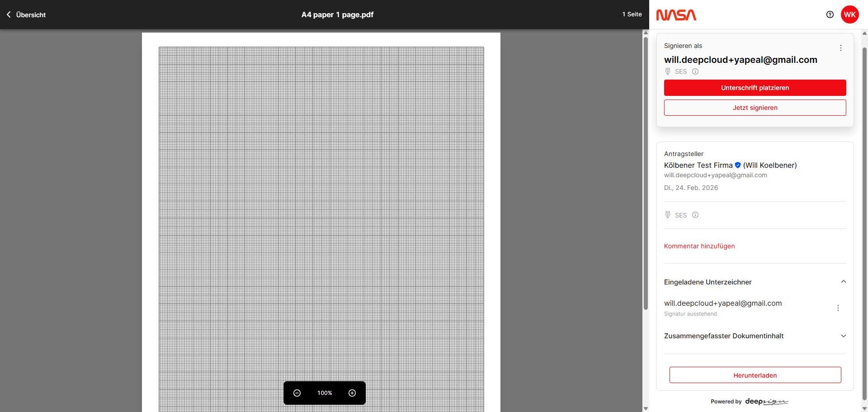Screen dimensions: 868x412
Task: Click SES info icon under signer email
Action: pyautogui.click(x=695, y=71)
